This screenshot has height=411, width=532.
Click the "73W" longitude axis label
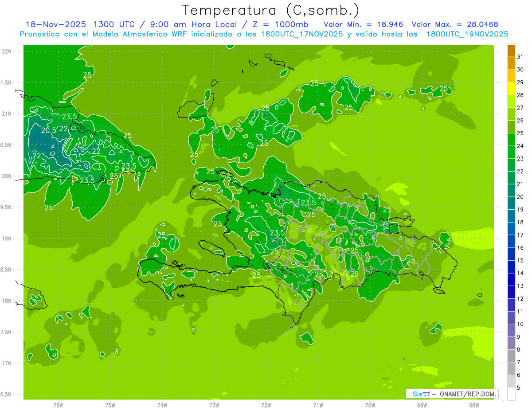(x=214, y=405)
